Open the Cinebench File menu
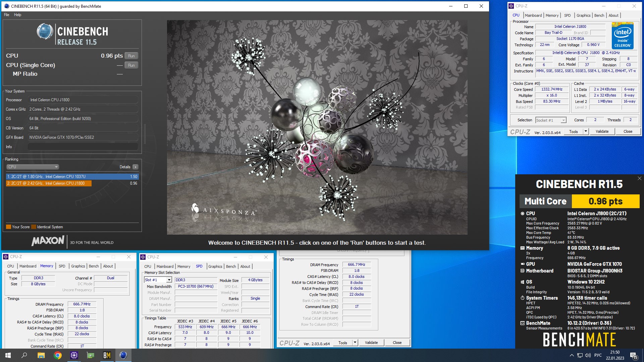Image resolution: width=644 pixels, height=362 pixels. [7, 15]
